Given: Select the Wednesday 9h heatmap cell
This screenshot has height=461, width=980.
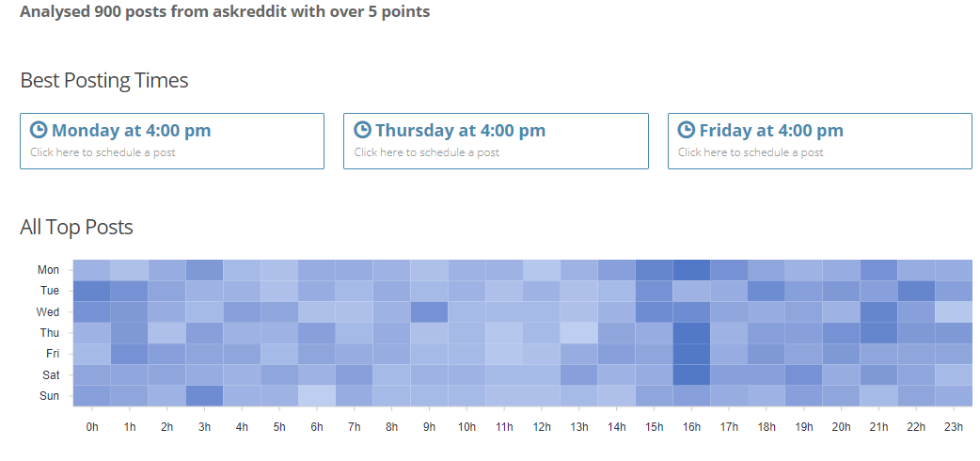Looking at the screenshot, I should (430, 311).
